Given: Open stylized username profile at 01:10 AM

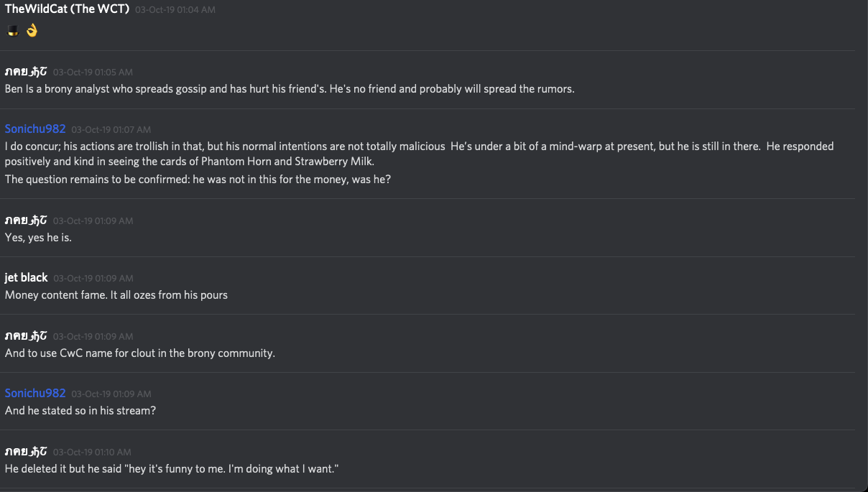Looking at the screenshot, I should pyautogui.click(x=26, y=451).
